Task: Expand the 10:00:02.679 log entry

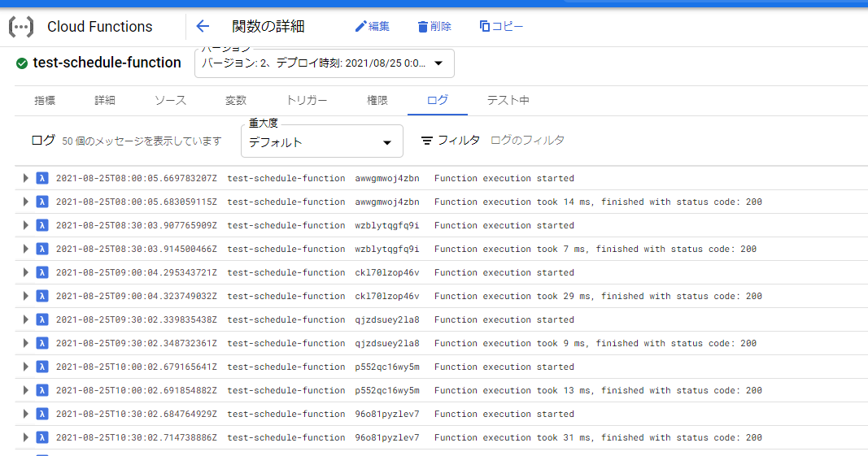Action: (x=25, y=367)
